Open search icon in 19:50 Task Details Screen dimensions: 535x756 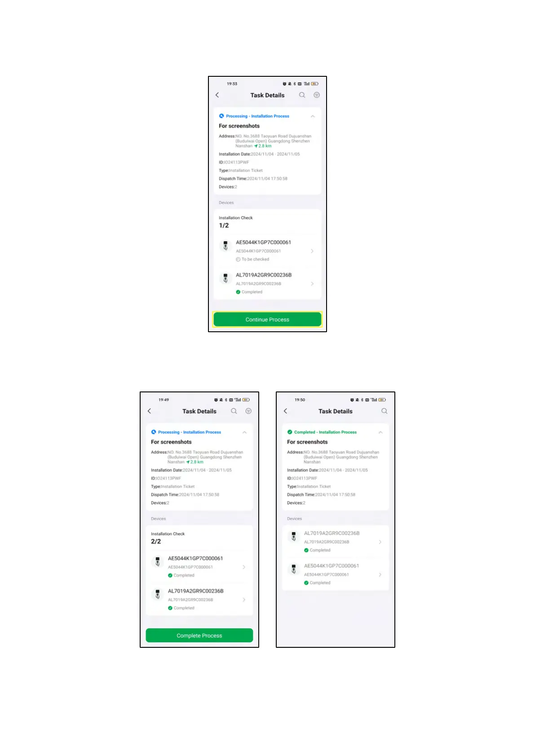coord(384,411)
